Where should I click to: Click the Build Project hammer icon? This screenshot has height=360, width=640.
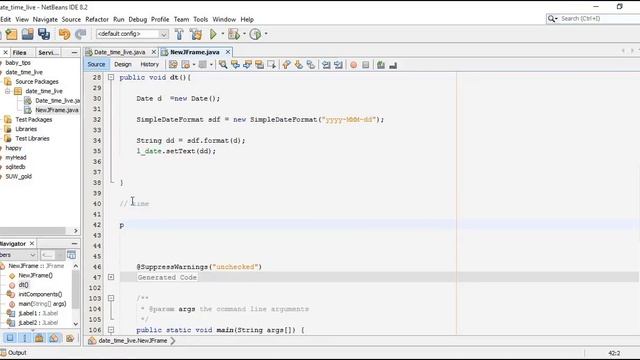[179, 34]
